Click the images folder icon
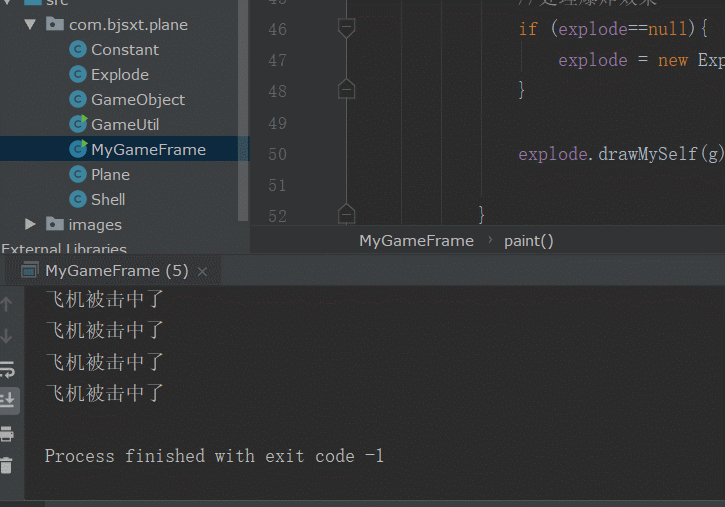This screenshot has height=507, width=725. coord(55,224)
